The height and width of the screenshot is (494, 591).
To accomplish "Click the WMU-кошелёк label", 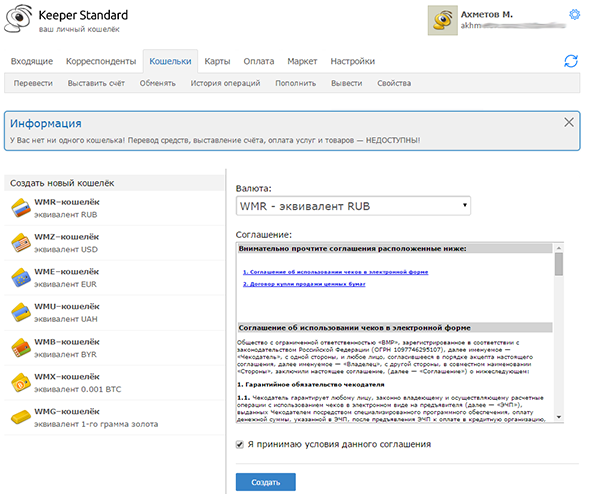I will pyautogui.click(x=67, y=306).
